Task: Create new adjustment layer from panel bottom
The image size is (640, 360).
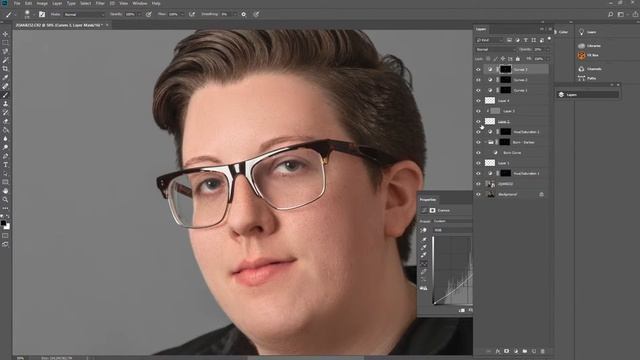Action: pos(516,351)
